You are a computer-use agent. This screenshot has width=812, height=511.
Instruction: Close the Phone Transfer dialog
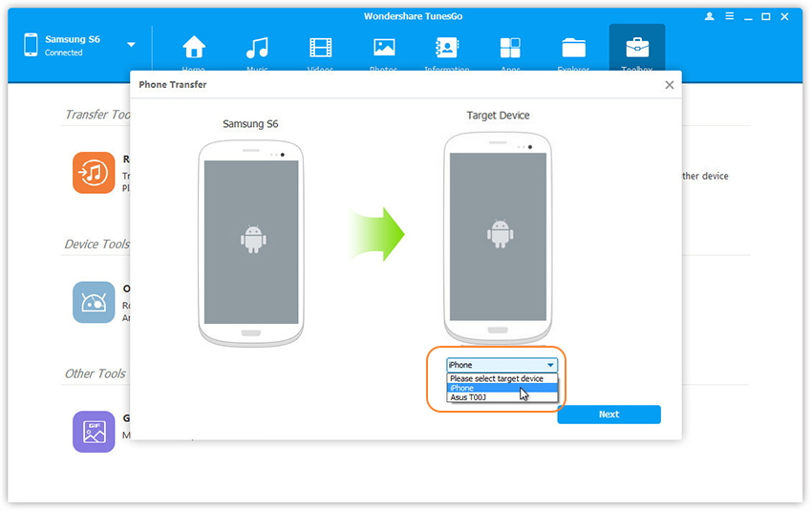click(670, 85)
